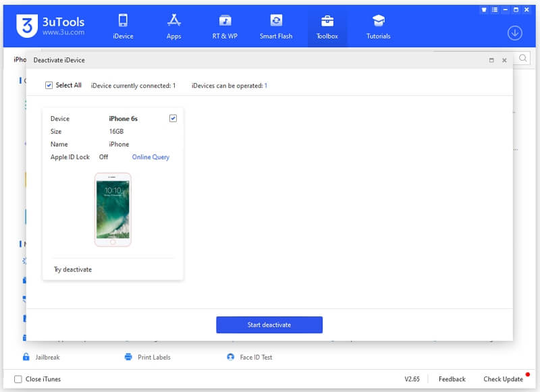
Task: Close the Deactivate iDevice dialog
Action: coord(504,60)
